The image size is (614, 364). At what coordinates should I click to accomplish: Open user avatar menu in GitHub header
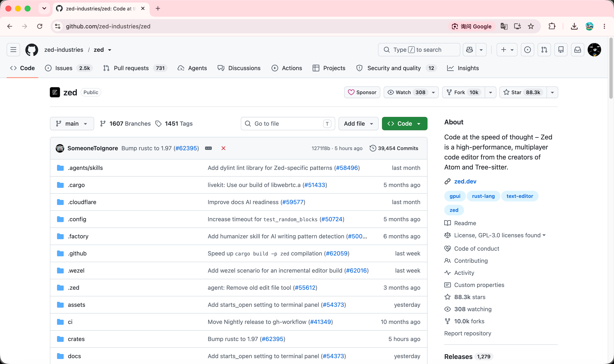pos(594,50)
